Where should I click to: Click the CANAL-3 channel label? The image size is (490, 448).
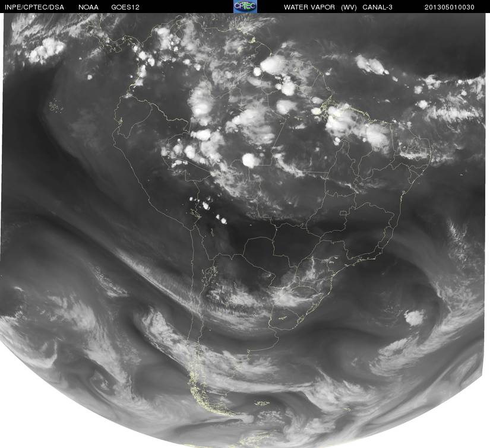(x=378, y=7)
